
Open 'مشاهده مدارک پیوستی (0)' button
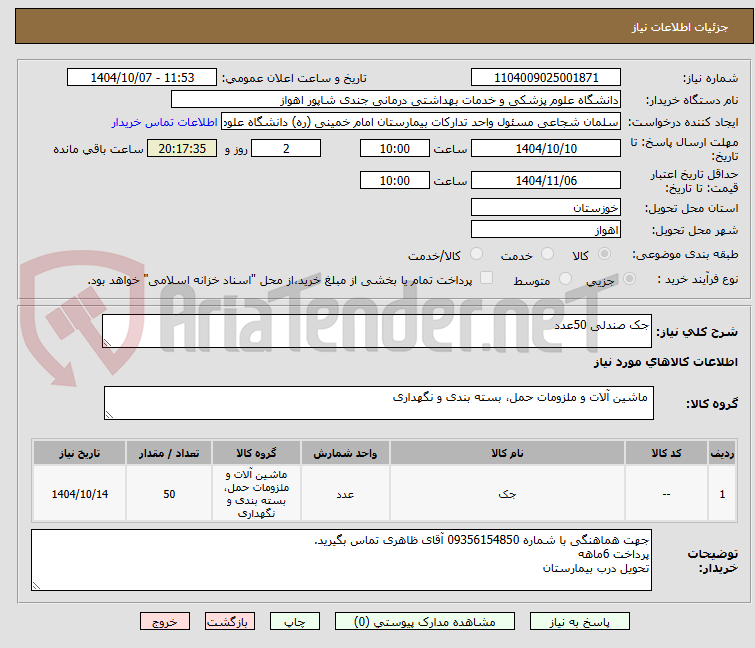[x=425, y=622]
